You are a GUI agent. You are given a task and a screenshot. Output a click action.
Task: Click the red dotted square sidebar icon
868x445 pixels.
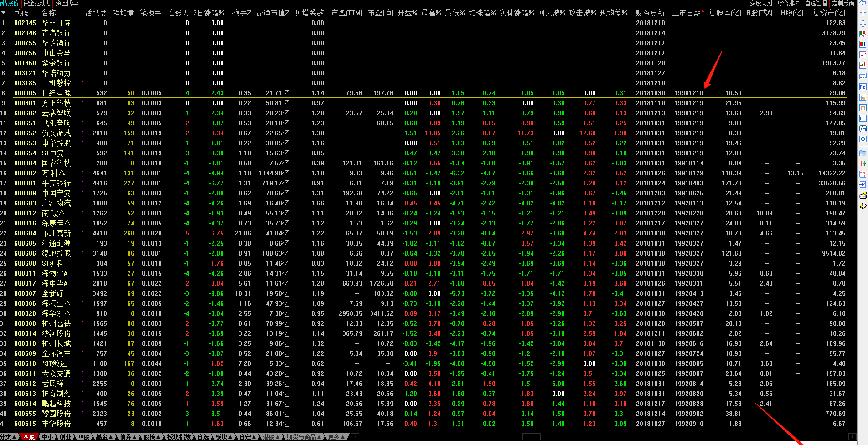pos(863,174)
